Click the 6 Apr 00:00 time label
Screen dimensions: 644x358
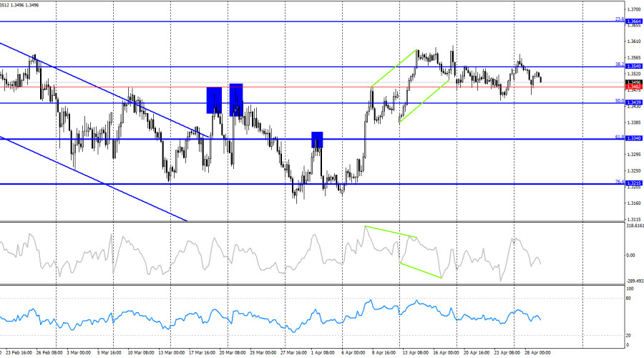[x=353, y=353]
